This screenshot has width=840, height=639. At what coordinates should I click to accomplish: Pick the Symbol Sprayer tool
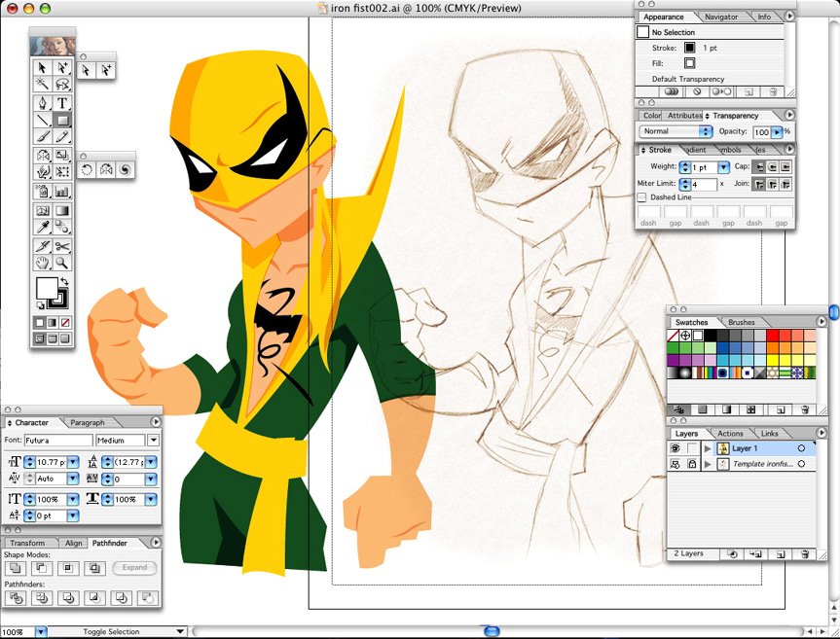point(42,191)
